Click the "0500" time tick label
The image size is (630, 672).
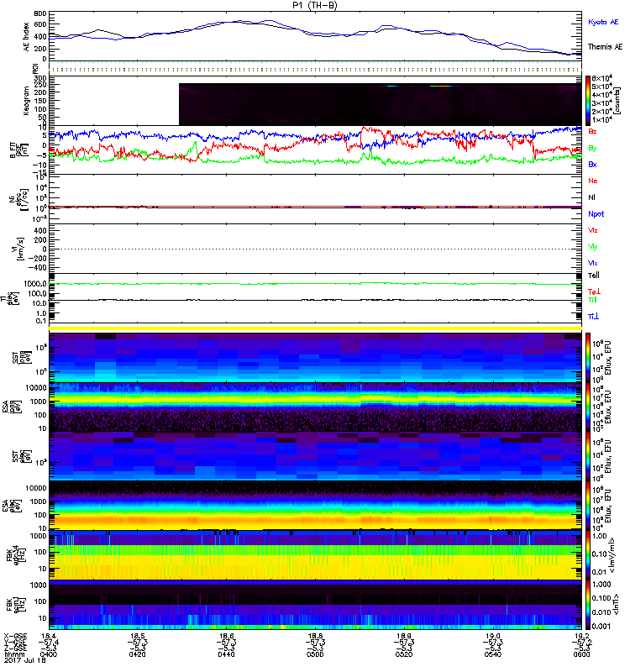coord(315,654)
